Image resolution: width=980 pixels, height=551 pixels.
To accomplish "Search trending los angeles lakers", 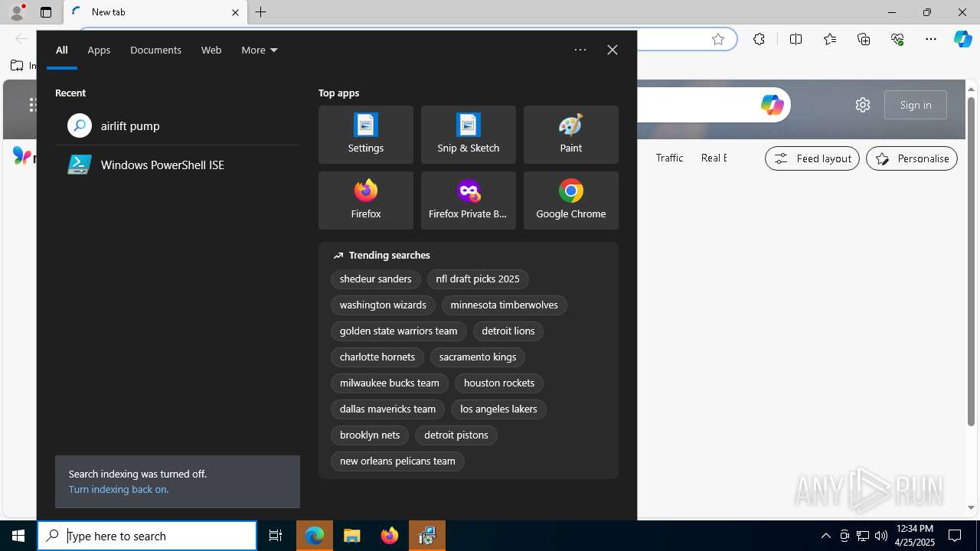I will (x=498, y=409).
